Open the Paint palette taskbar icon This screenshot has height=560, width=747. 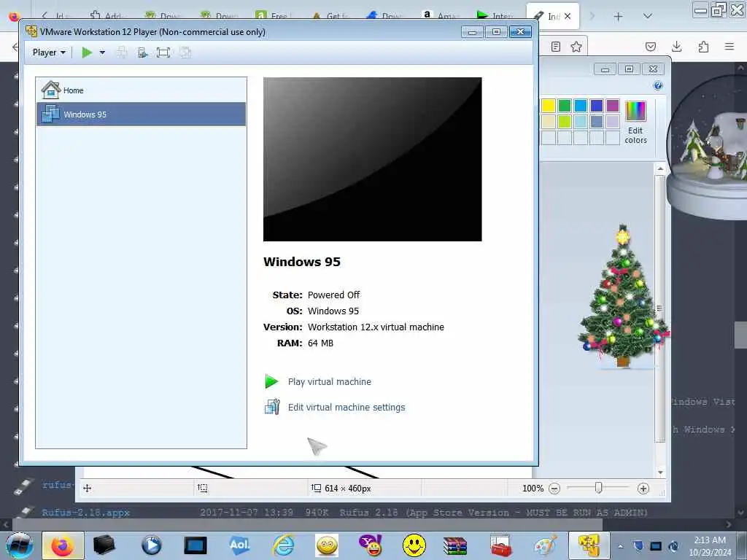click(x=545, y=545)
